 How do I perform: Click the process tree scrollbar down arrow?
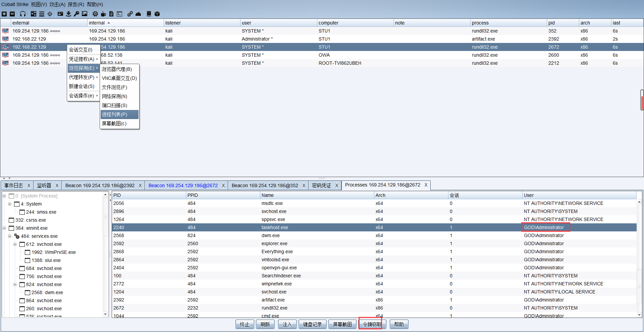click(105, 315)
